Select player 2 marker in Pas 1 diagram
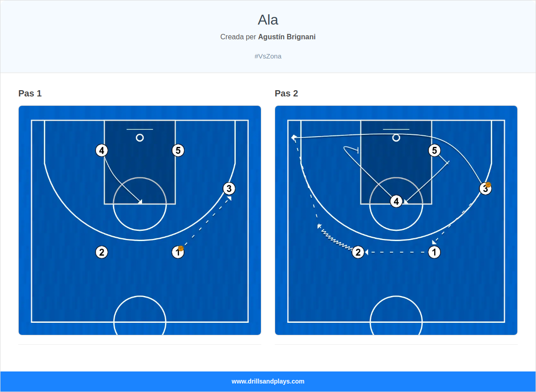Image resolution: width=536 pixels, height=392 pixels. 102,252
